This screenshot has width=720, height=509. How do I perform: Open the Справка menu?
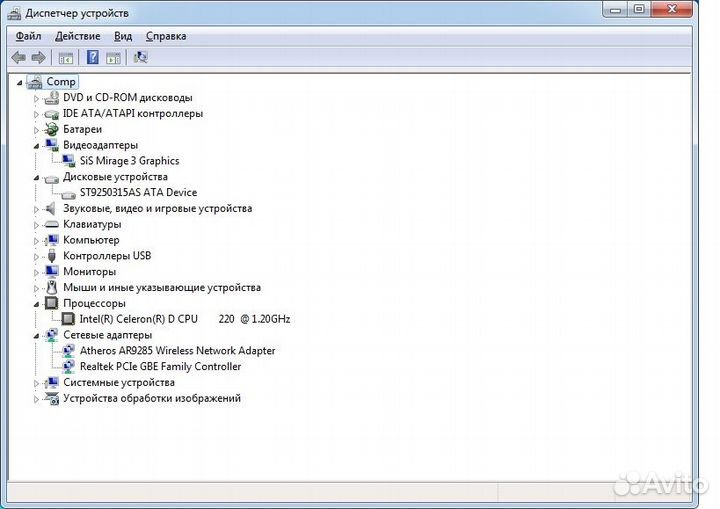[x=166, y=36]
